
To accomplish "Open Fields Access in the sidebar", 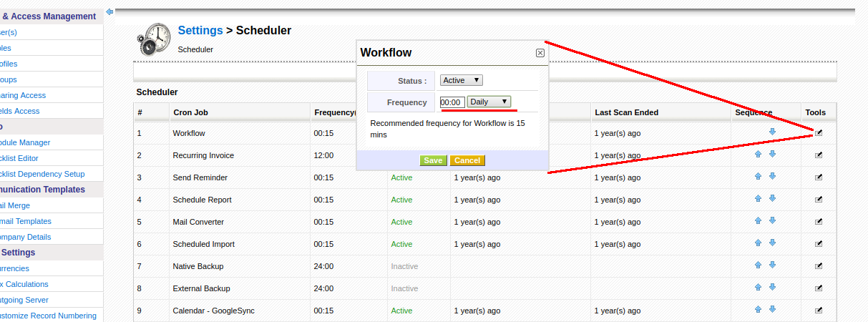I will pyautogui.click(x=19, y=111).
